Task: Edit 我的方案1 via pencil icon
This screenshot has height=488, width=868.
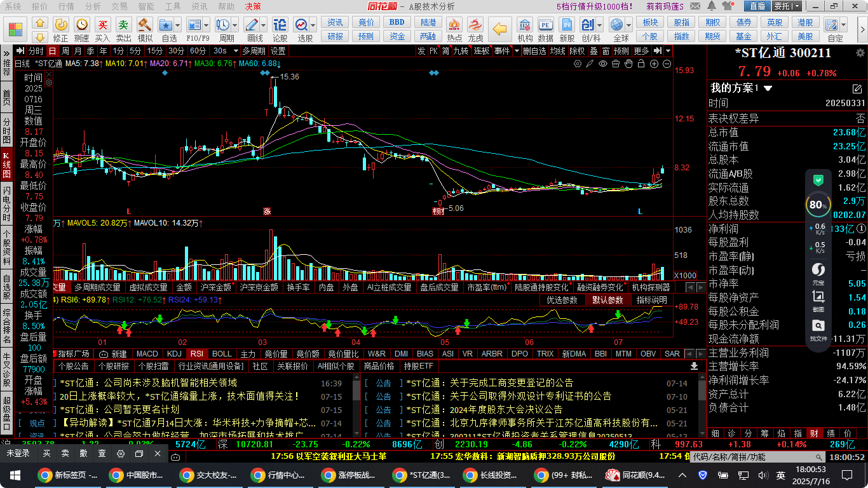Action: tap(857, 88)
